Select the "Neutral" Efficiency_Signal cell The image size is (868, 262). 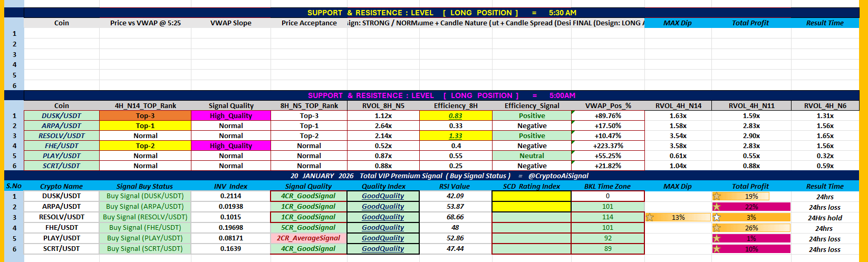click(x=532, y=156)
